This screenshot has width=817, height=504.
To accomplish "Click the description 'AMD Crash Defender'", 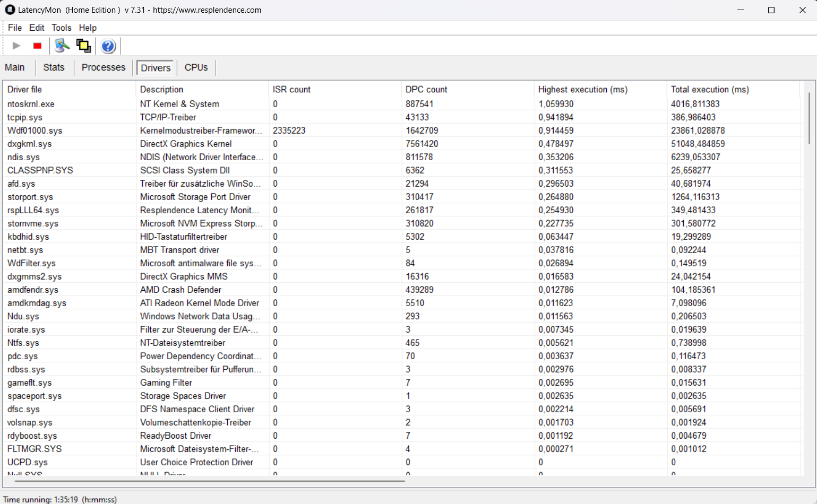I will click(180, 290).
